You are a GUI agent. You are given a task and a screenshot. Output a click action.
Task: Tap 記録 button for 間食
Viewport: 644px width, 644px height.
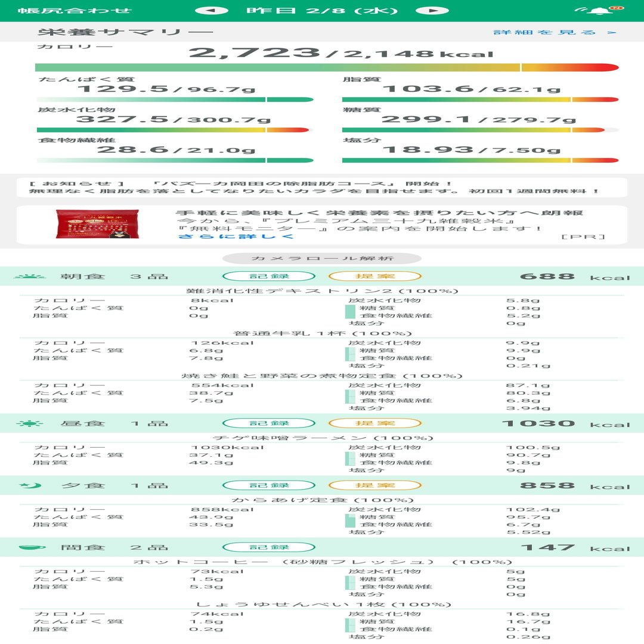click(269, 547)
